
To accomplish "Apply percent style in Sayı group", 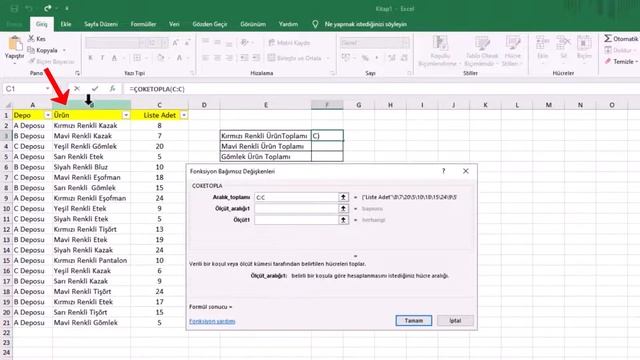I will point(365,58).
